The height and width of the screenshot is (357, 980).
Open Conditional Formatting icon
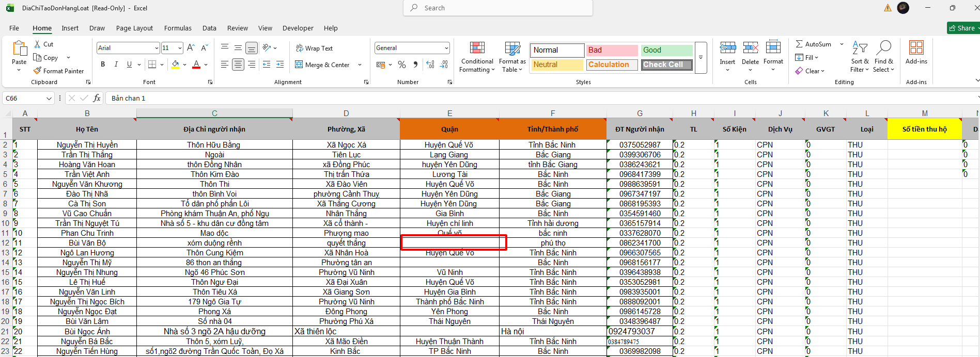(477, 48)
